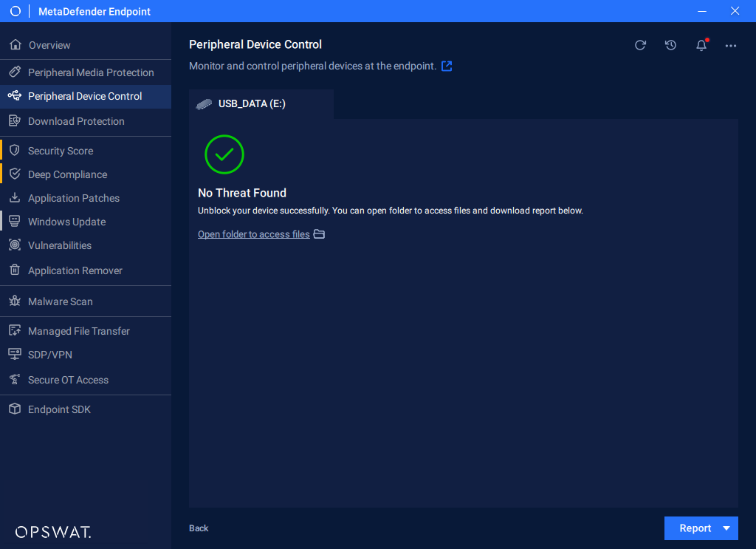Select the USB_DATA (E:) device tab

pos(261,103)
